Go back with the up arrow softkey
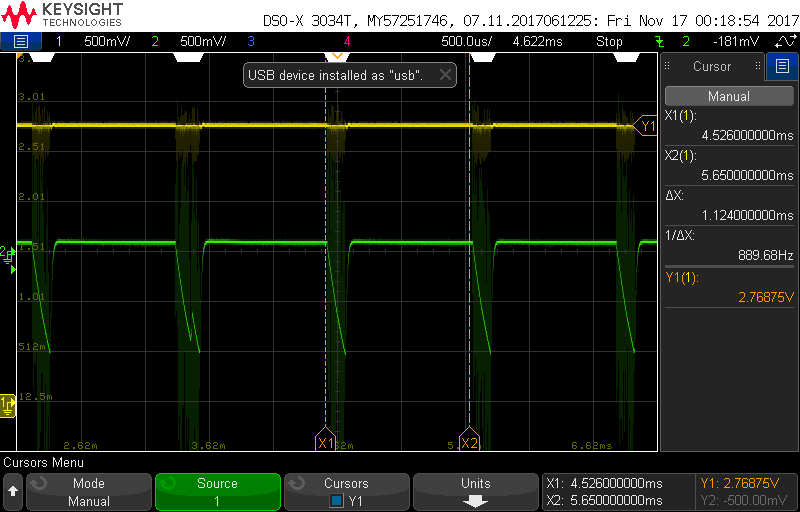Screen dimensions: 800x512 13,492
